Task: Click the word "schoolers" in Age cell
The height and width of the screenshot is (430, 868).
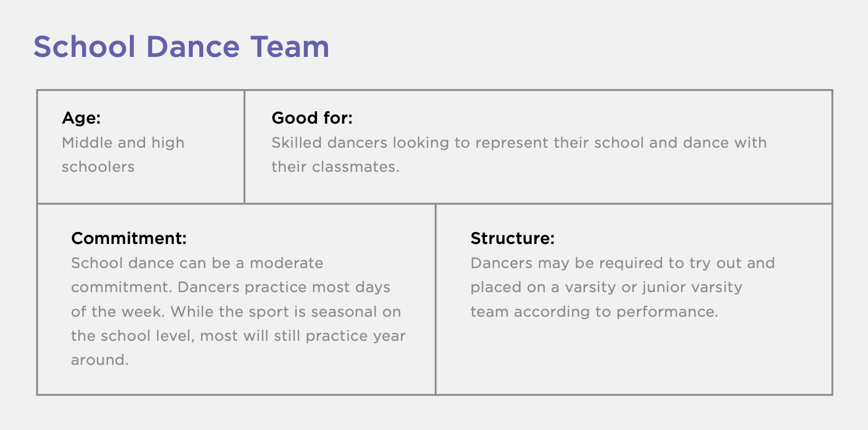Action: [98, 167]
